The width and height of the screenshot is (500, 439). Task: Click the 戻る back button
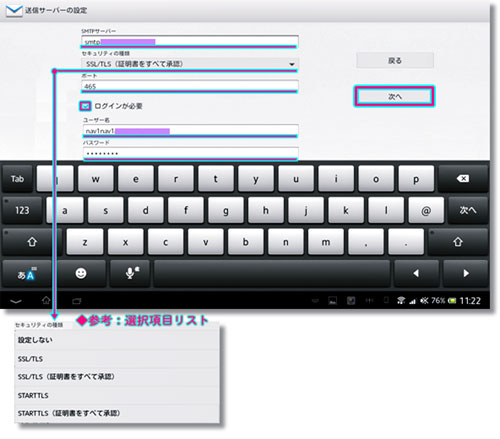[395, 61]
